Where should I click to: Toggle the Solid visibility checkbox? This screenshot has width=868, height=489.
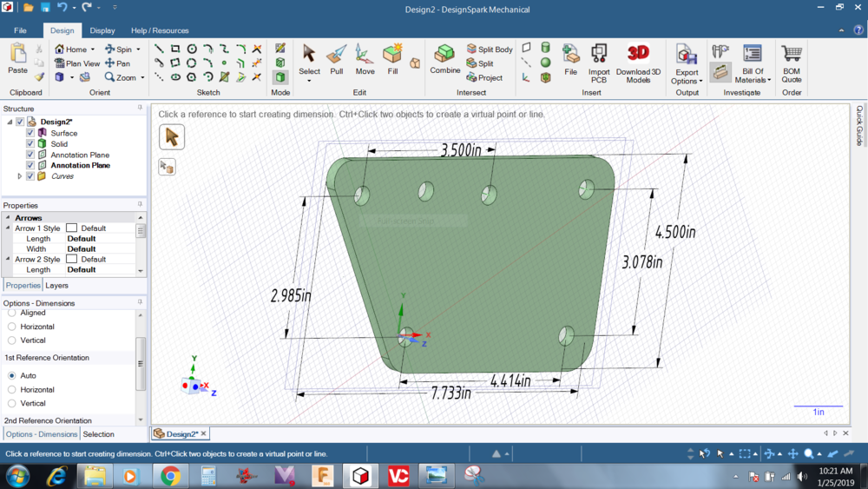[x=30, y=143]
